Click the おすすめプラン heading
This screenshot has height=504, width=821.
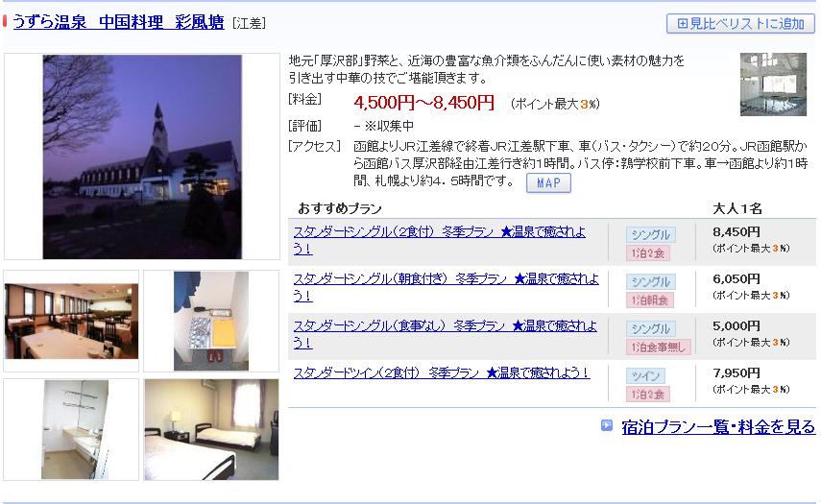point(340,209)
